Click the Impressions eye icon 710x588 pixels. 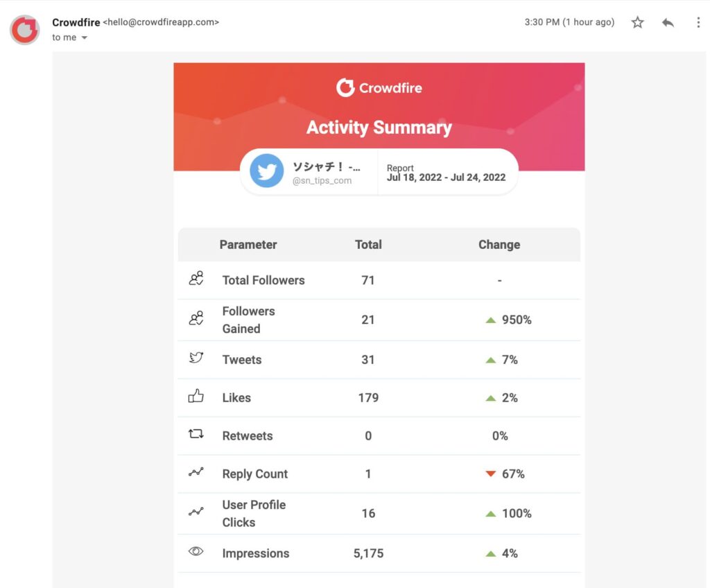[x=196, y=551]
